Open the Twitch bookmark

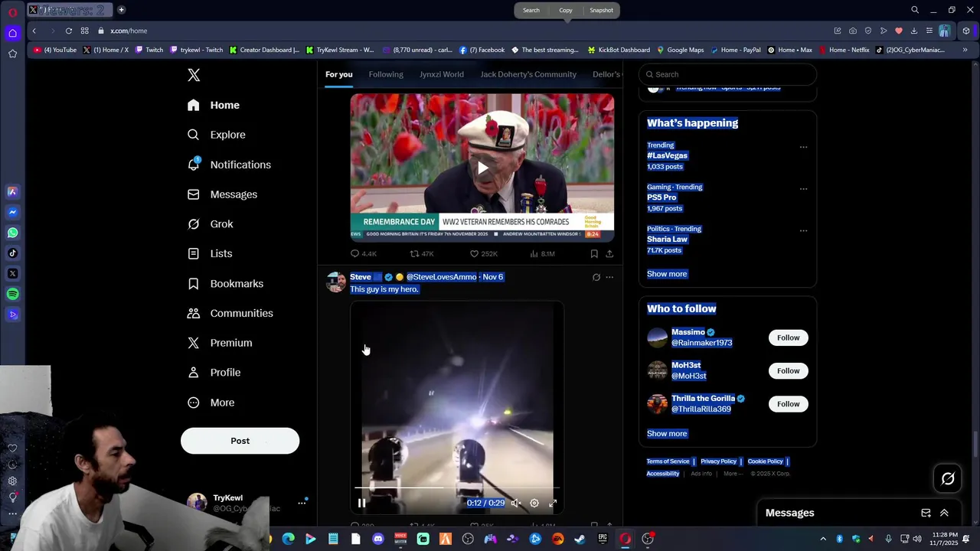tap(149, 50)
